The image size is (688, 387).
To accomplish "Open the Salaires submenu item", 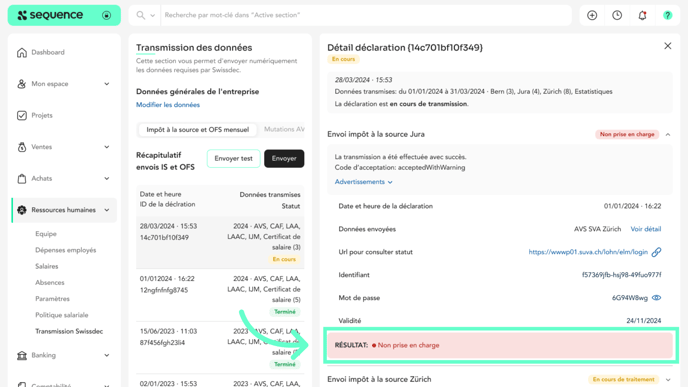I will [47, 266].
